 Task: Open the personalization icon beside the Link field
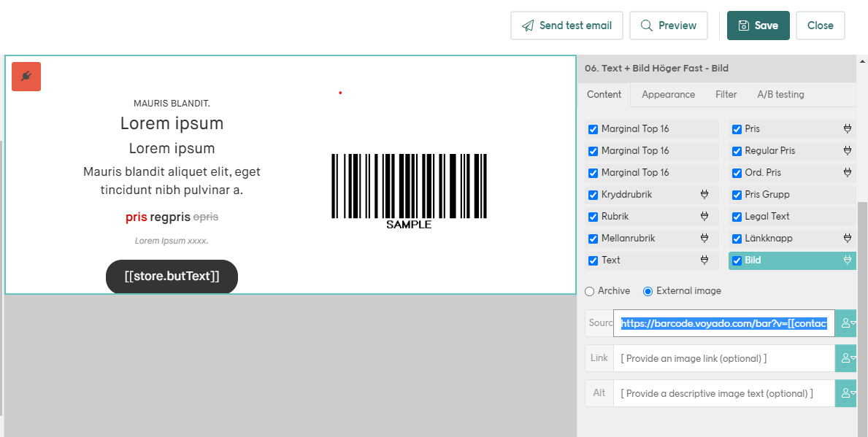click(844, 357)
